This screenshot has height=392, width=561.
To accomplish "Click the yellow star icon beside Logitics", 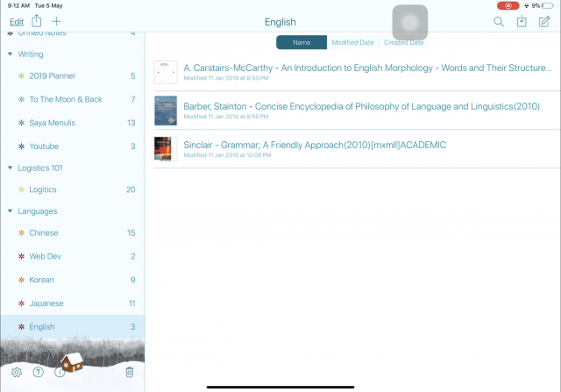I will tap(21, 189).
